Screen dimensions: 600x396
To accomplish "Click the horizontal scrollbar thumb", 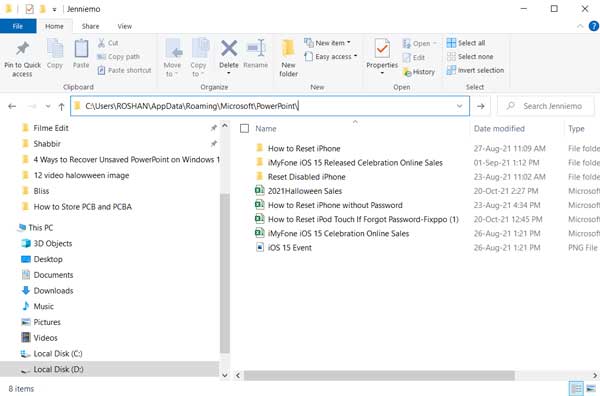I will coord(379,375).
